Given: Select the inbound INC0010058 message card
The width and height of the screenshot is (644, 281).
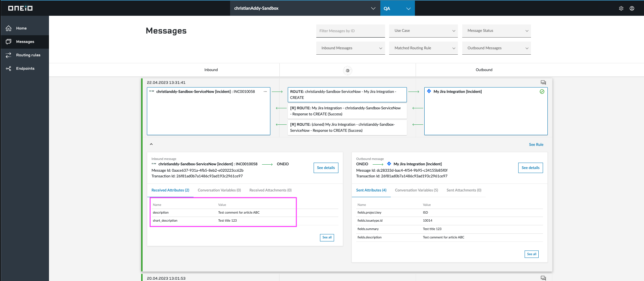Looking at the screenshot, I should [209, 111].
